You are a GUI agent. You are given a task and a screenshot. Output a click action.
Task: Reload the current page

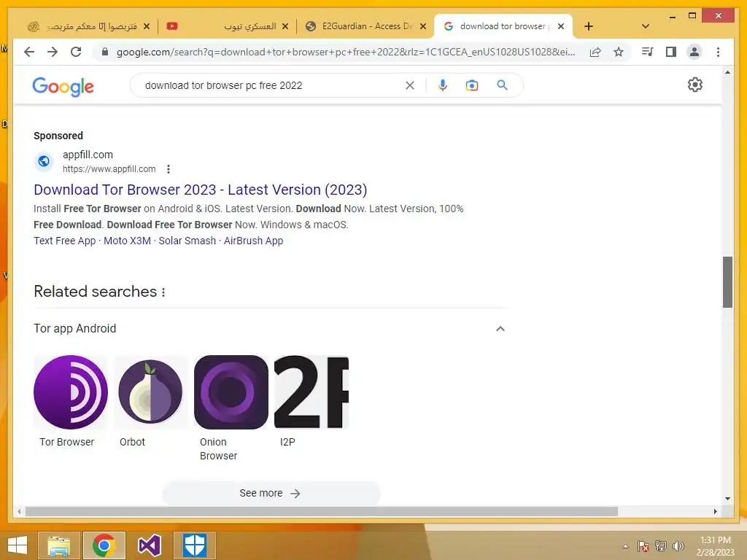coord(76,52)
